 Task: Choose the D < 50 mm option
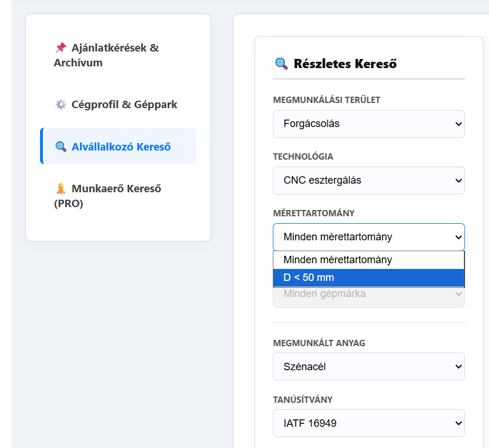(x=369, y=277)
